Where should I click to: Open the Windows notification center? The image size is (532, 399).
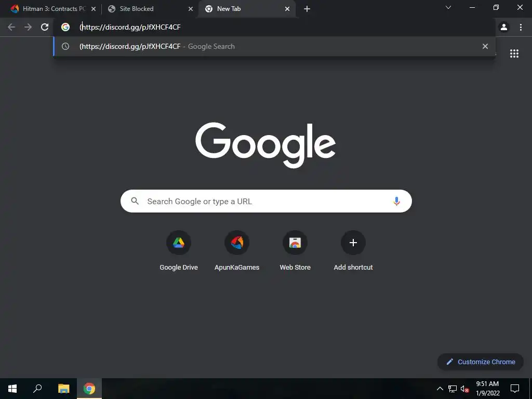(x=515, y=389)
